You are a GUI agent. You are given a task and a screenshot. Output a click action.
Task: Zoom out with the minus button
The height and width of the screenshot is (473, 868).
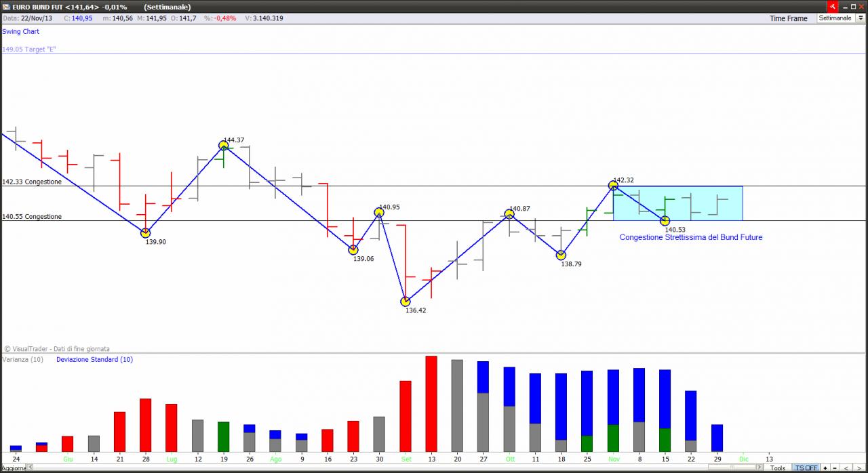pos(834,468)
